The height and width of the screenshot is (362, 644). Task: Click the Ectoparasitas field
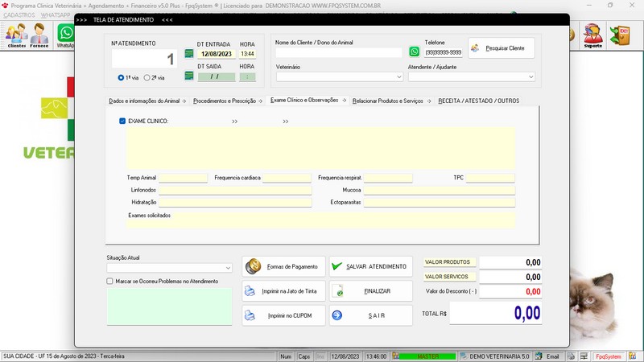click(x=439, y=203)
